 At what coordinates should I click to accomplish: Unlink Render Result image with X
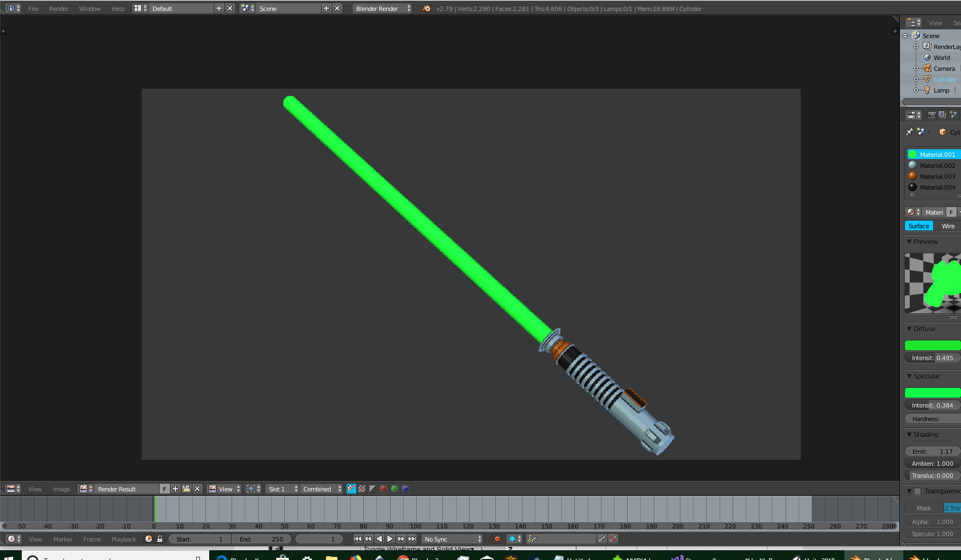tap(197, 489)
